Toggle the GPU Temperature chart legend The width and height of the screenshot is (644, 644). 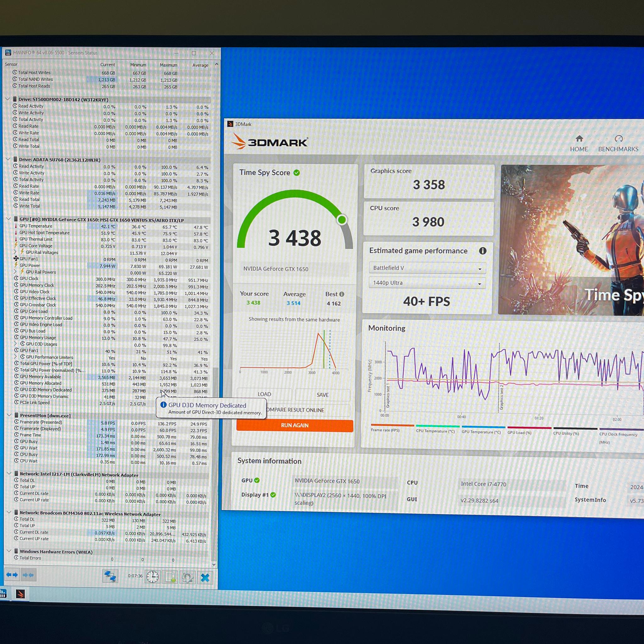(x=483, y=429)
